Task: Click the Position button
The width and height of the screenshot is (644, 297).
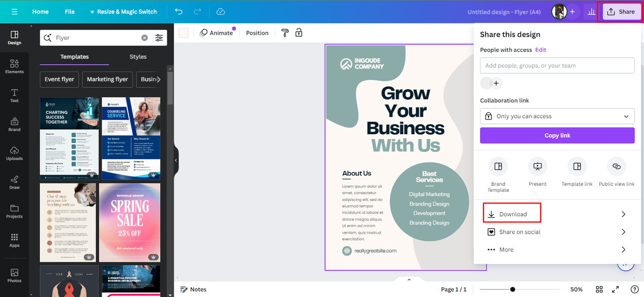Action: coord(257,33)
